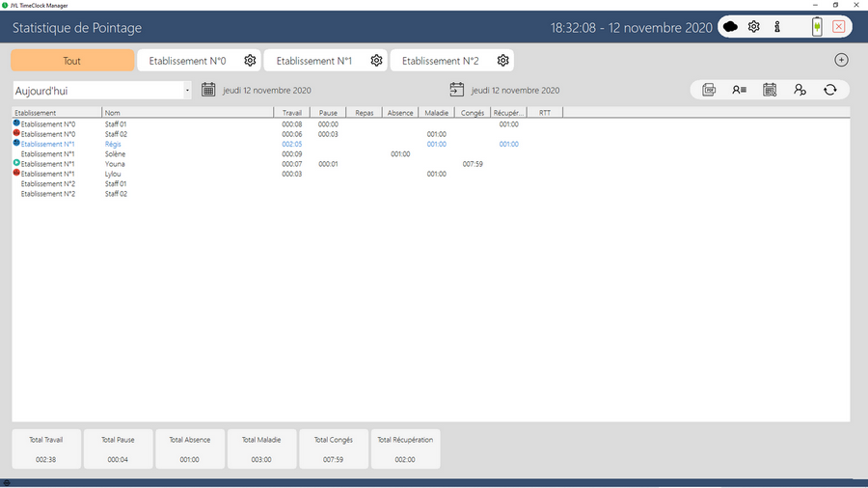
Task: Click the red X exit button in header
Action: (839, 27)
